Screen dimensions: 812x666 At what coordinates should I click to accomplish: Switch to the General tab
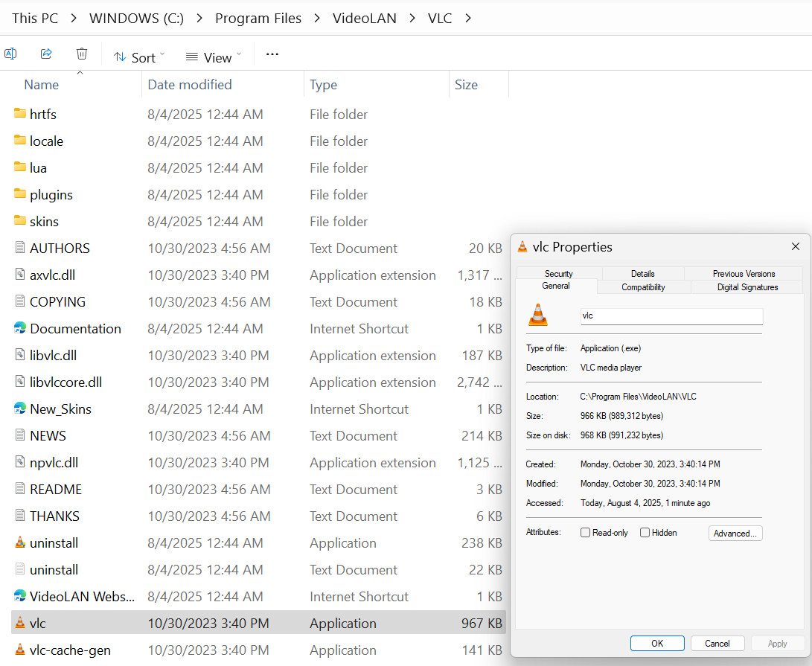[x=556, y=286]
